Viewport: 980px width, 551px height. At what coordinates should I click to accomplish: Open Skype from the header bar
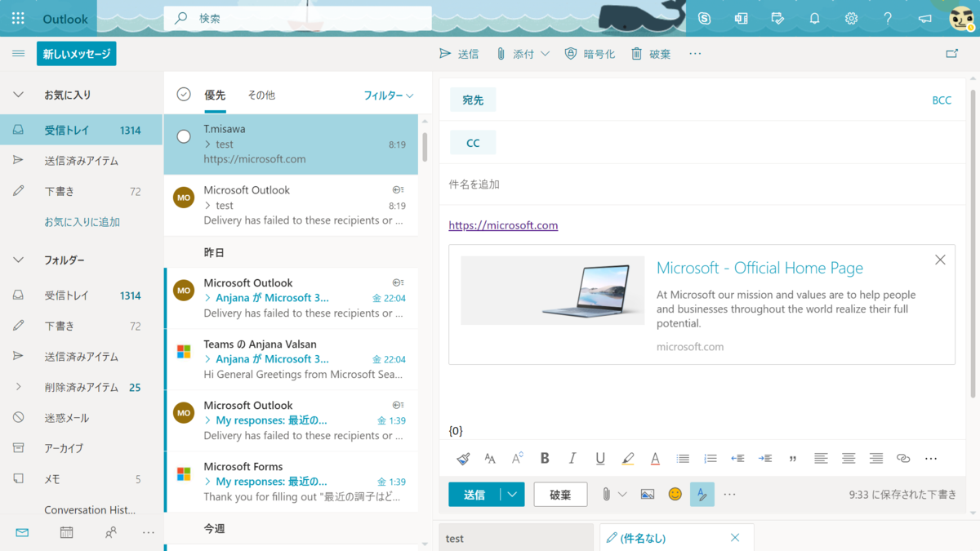coord(704,18)
